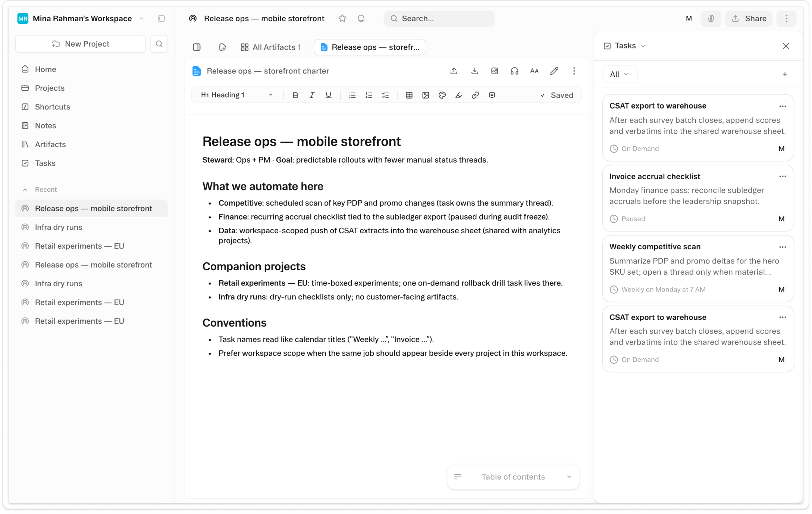The image size is (812, 514).
Task: Switch to the All Artifacts tab
Action: (x=271, y=47)
